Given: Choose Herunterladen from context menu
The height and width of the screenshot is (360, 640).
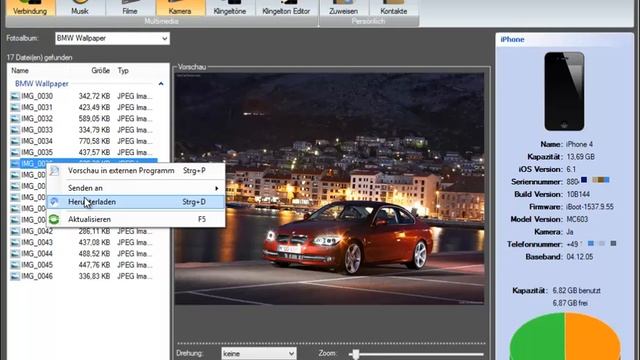Looking at the screenshot, I should click(136, 202).
